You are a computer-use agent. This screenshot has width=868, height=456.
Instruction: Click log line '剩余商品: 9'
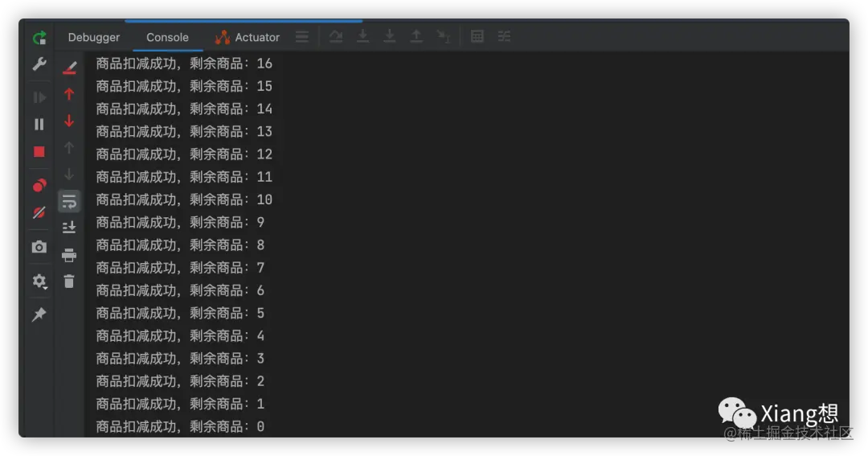181,223
